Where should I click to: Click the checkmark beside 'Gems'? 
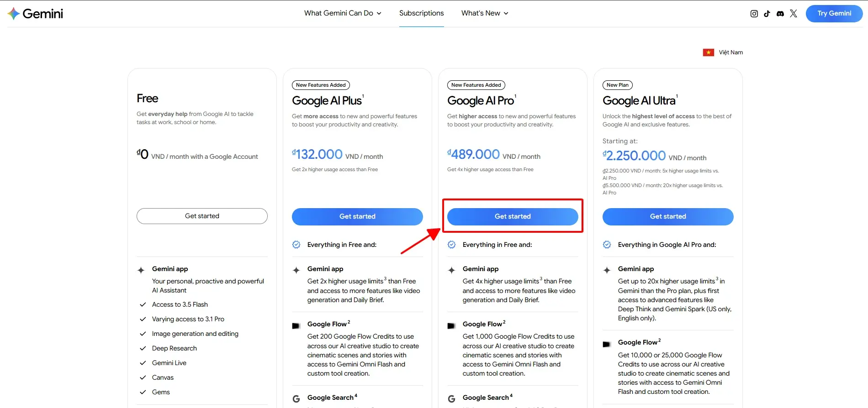click(x=143, y=392)
